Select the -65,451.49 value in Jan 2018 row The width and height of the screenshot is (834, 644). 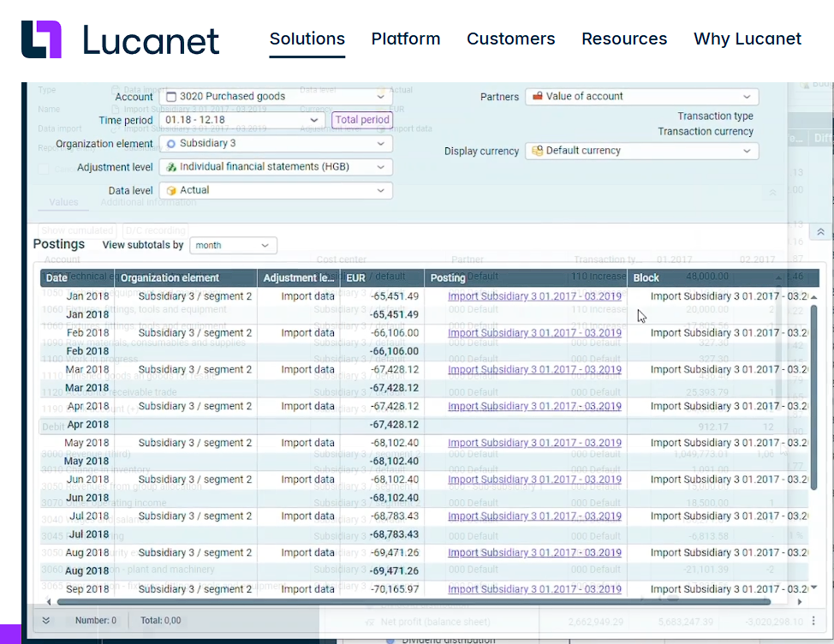point(394,296)
